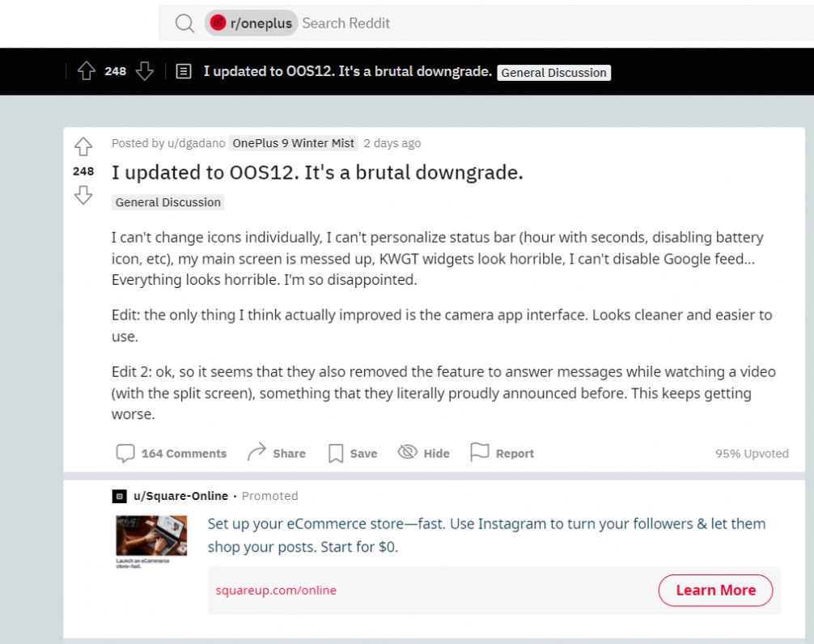Click the r/oneplus subreddit logo
Viewport: 814px width, 644px height.
click(x=218, y=23)
